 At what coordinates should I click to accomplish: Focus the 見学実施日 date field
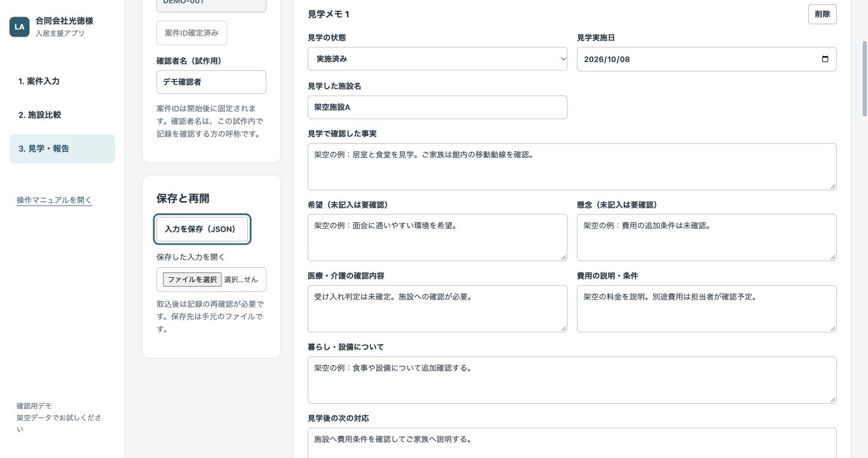click(706, 59)
